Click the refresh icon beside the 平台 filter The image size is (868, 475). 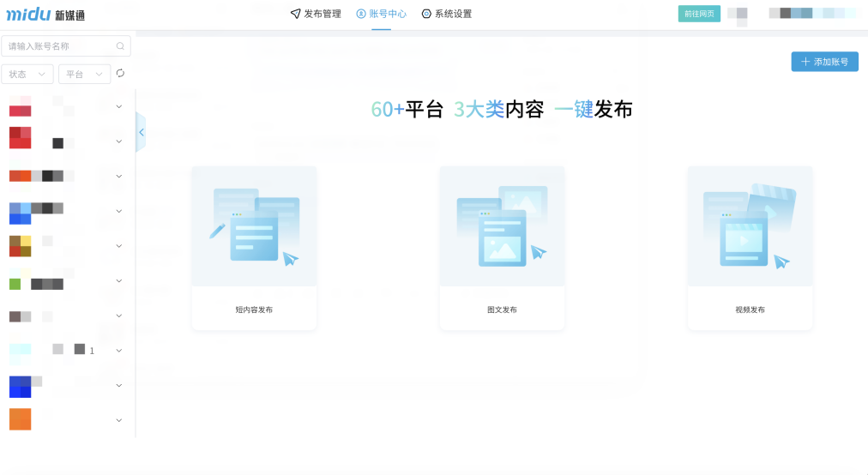(x=121, y=74)
